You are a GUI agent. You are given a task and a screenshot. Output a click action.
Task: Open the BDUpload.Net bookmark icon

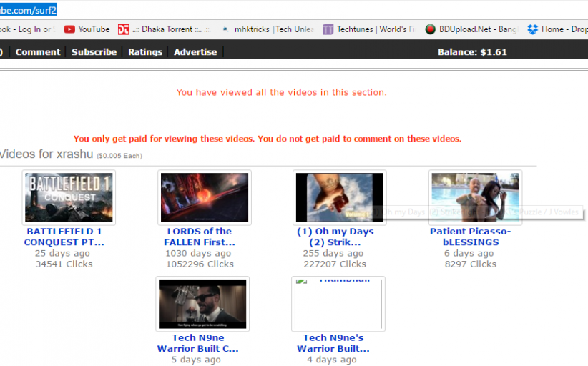tap(430, 29)
